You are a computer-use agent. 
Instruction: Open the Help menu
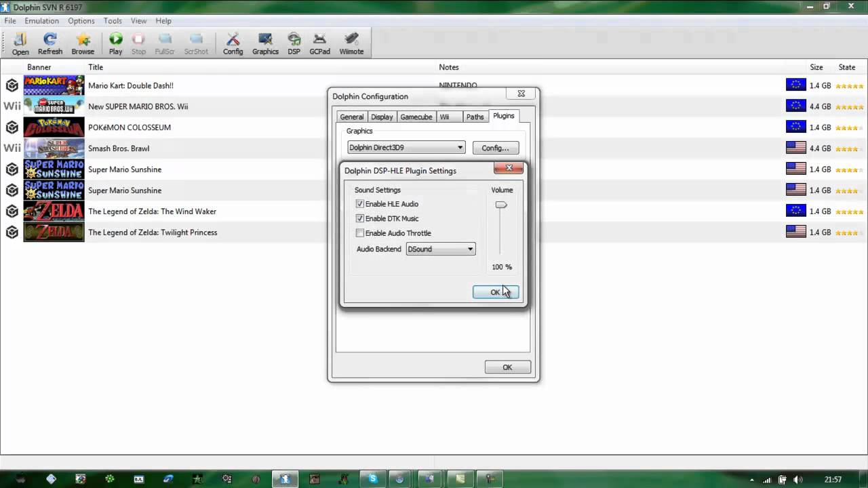[x=163, y=21]
